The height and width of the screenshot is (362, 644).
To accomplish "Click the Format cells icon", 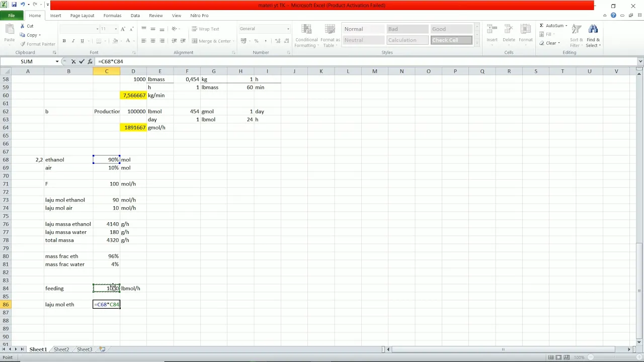I will [x=526, y=34].
